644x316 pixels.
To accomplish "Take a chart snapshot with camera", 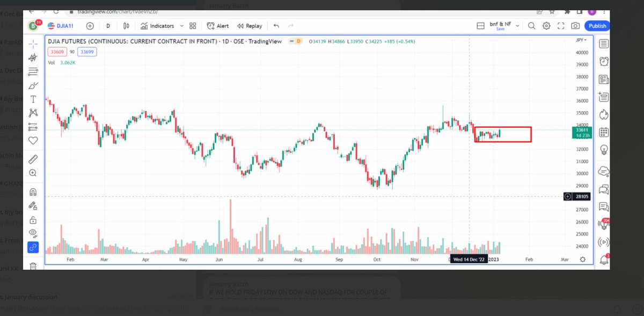I will point(575,25).
